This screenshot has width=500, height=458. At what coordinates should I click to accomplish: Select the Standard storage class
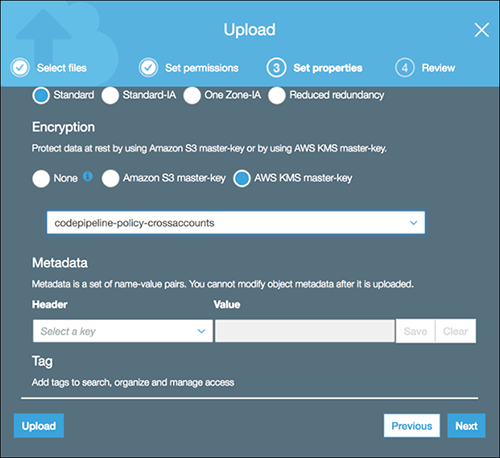click(x=41, y=96)
